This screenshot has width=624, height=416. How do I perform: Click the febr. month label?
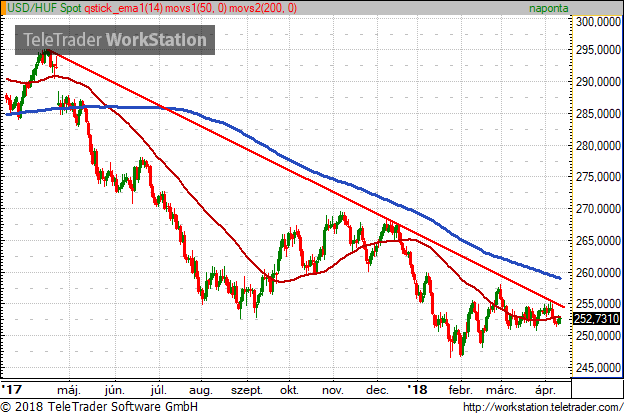(461, 390)
